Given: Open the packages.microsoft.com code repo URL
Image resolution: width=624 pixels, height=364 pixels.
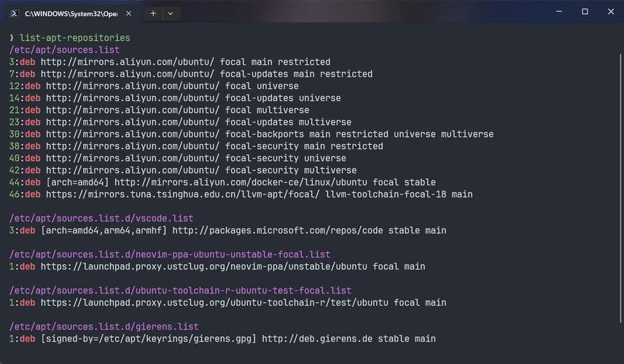Looking at the screenshot, I should click(277, 230).
